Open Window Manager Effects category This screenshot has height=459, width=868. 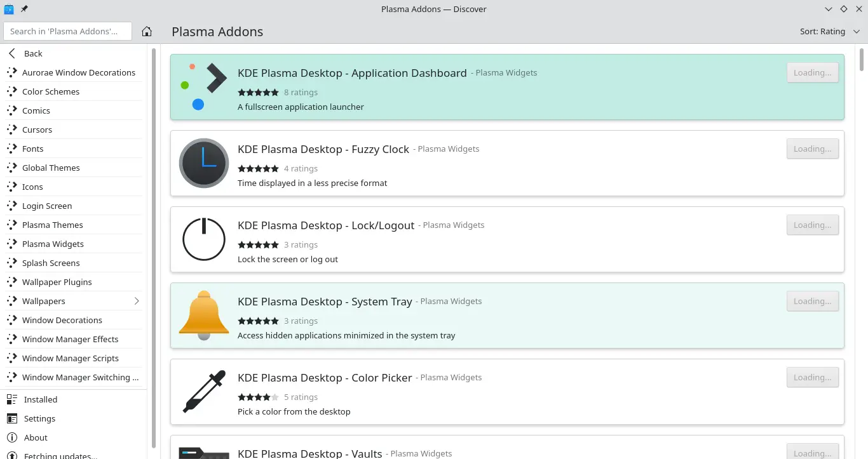coord(74,339)
